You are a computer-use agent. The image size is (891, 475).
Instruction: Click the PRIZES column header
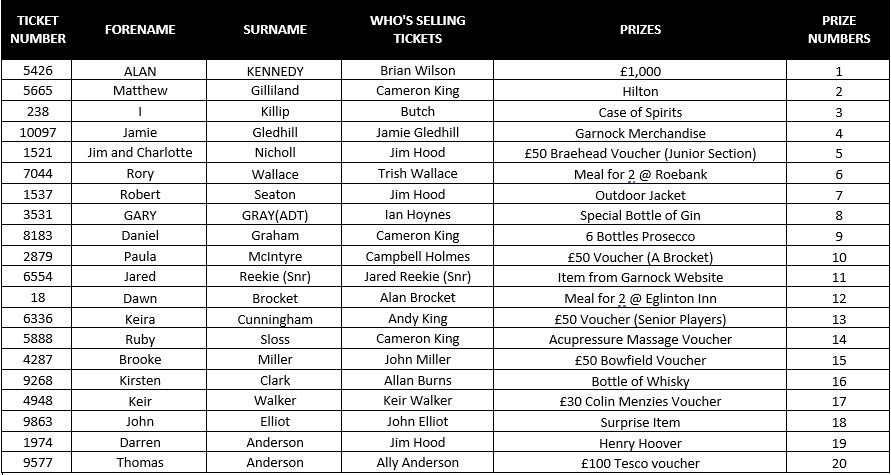[640, 30]
